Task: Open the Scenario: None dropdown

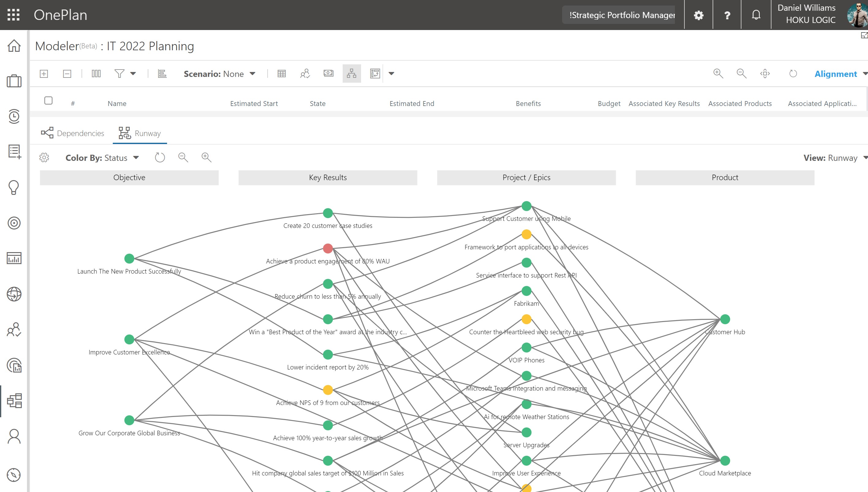Action: tap(219, 74)
